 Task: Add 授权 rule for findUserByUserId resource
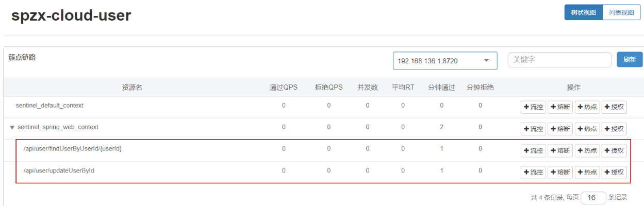tap(614, 150)
